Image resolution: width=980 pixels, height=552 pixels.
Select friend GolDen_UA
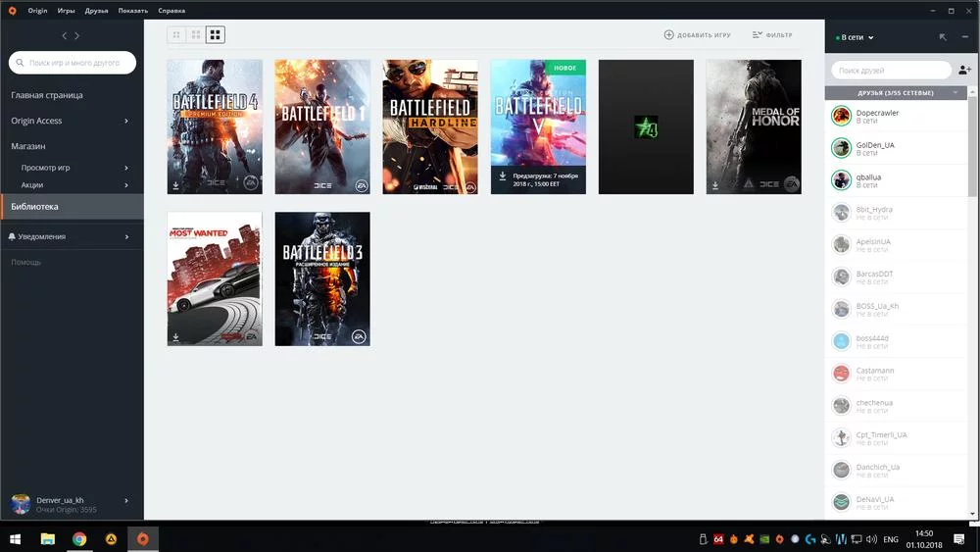point(896,148)
